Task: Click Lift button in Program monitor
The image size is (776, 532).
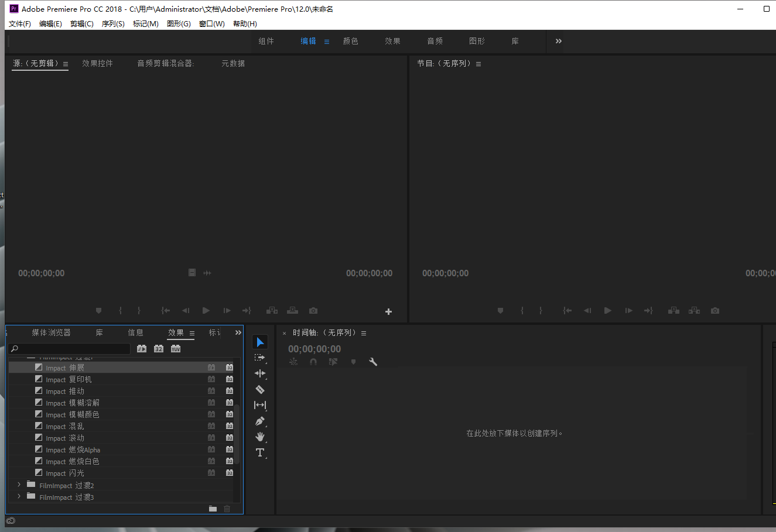Action: click(674, 311)
